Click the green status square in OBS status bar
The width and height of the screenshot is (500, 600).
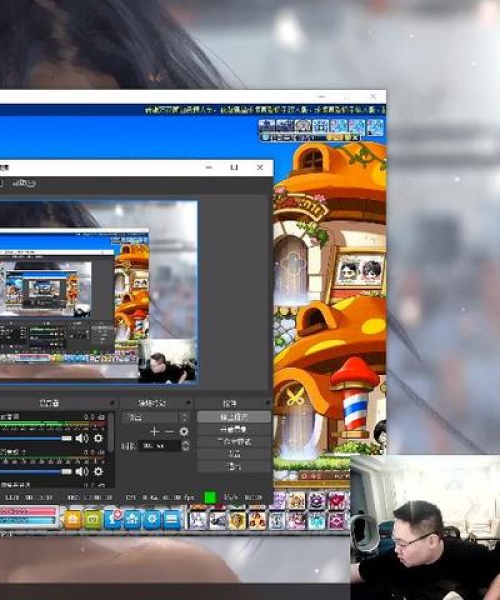210,497
